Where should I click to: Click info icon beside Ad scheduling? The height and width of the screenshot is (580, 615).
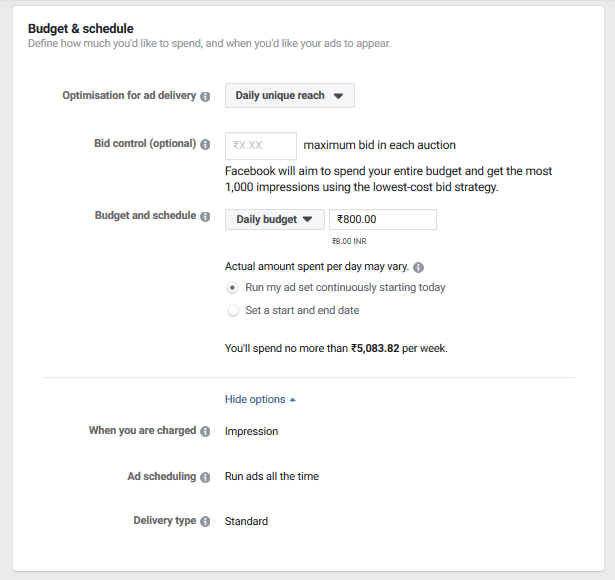tap(205, 477)
